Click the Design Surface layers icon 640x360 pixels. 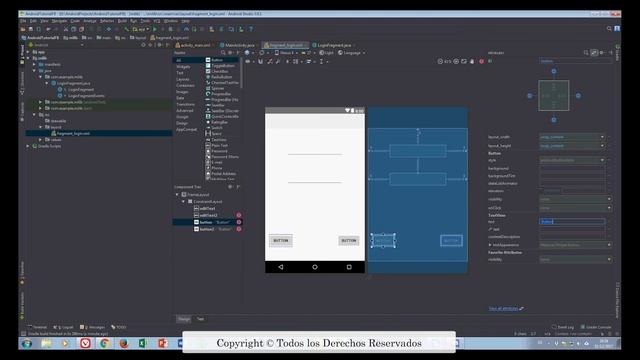pos(247,53)
